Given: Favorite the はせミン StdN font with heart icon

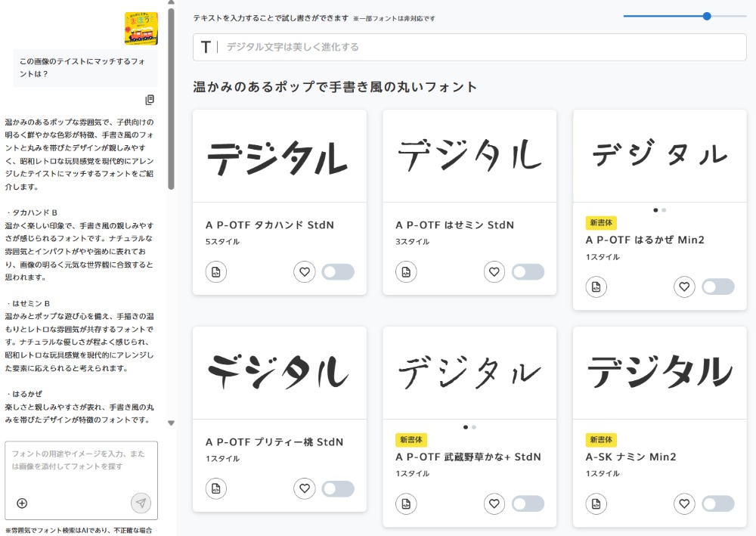Looking at the screenshot, I should click(x=494, y=272).
